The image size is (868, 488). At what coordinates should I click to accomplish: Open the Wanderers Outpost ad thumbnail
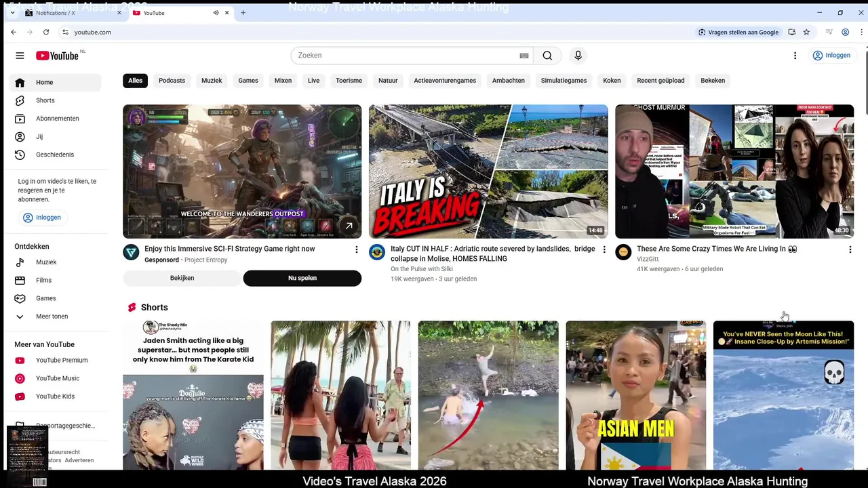242,171
